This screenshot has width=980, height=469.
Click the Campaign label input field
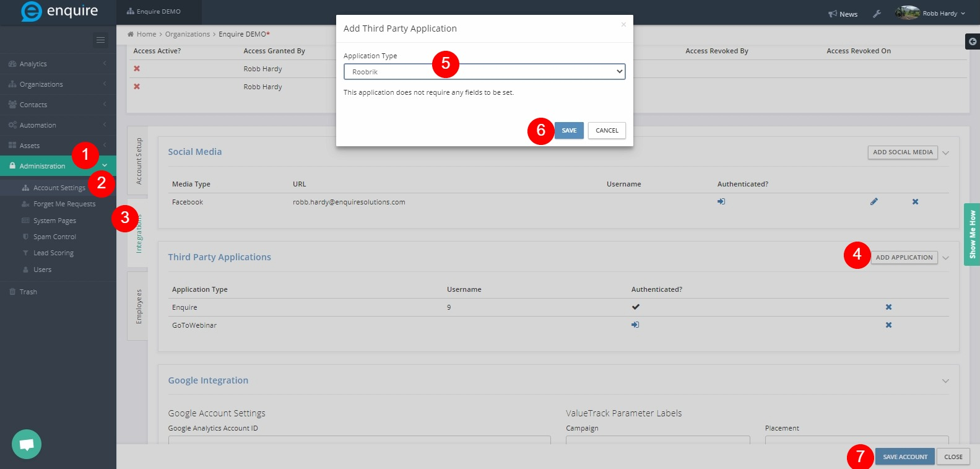tap(657, 440)
